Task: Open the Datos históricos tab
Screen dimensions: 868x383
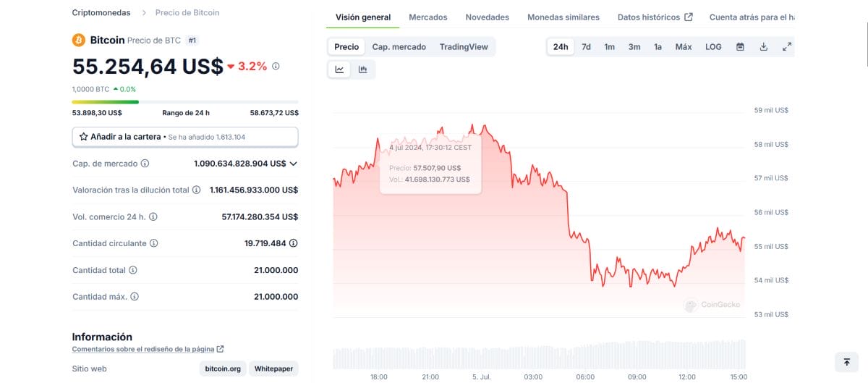Action: [654, 17]
